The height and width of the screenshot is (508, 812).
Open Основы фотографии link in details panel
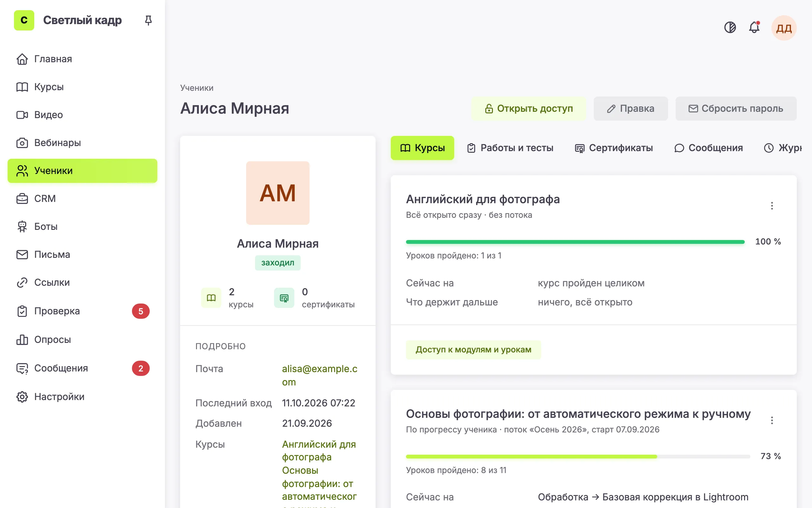319,486
